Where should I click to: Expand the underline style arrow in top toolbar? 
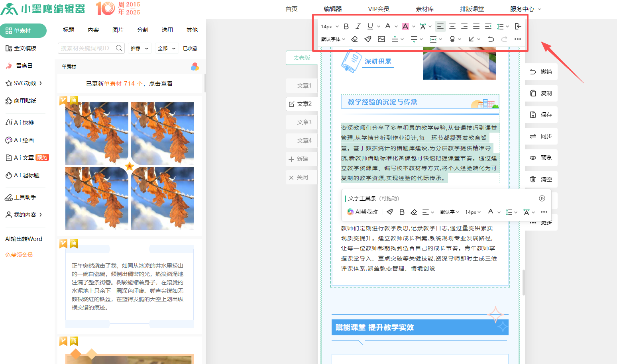379,26
